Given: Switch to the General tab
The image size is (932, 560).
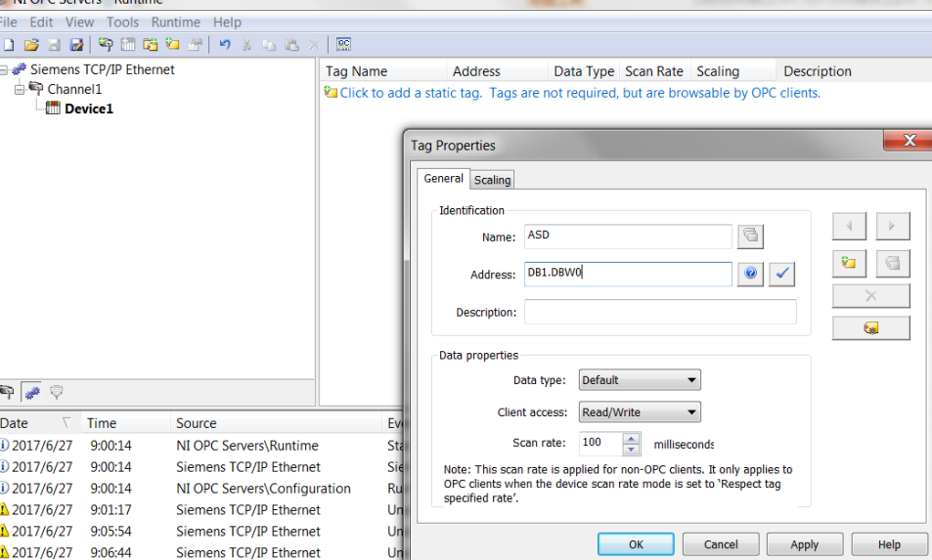Looking at the screenshot, I should [443, 178].
